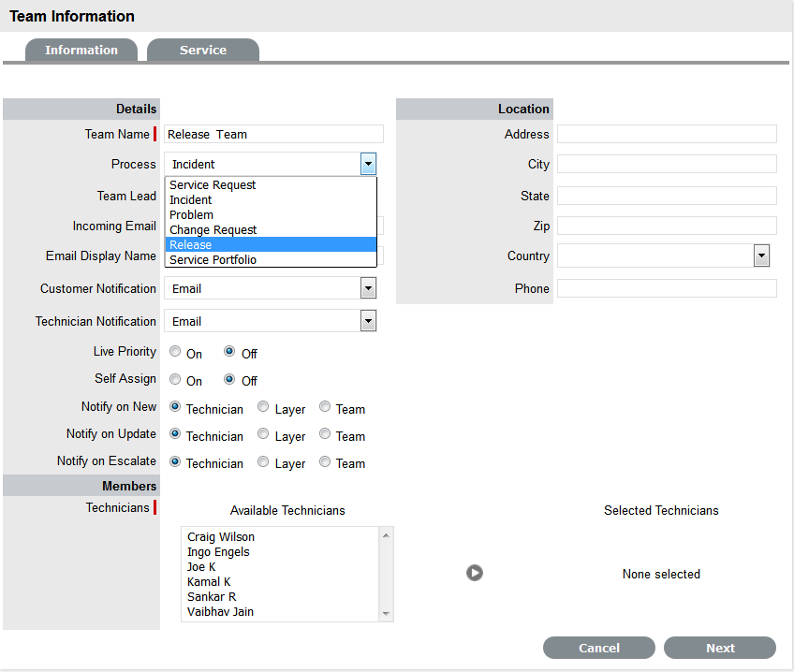Set Self Assign to On

tap(176, 380)
